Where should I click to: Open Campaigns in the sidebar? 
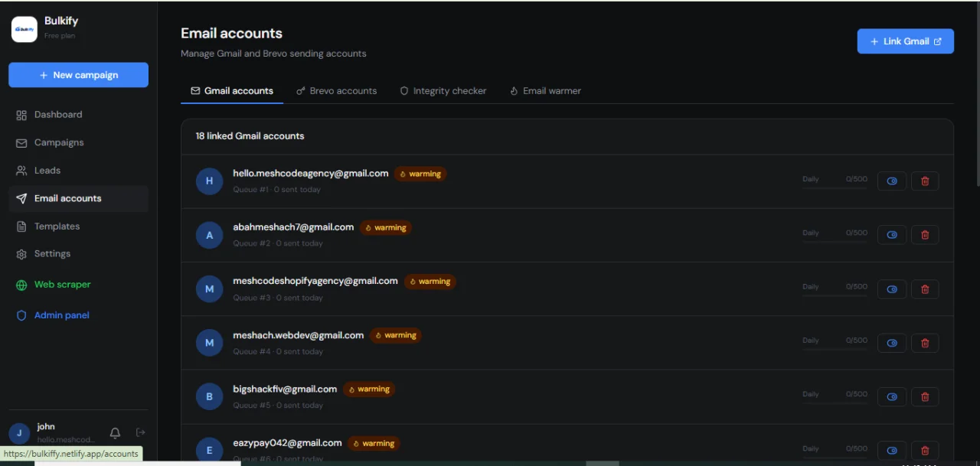pos(78,142)
